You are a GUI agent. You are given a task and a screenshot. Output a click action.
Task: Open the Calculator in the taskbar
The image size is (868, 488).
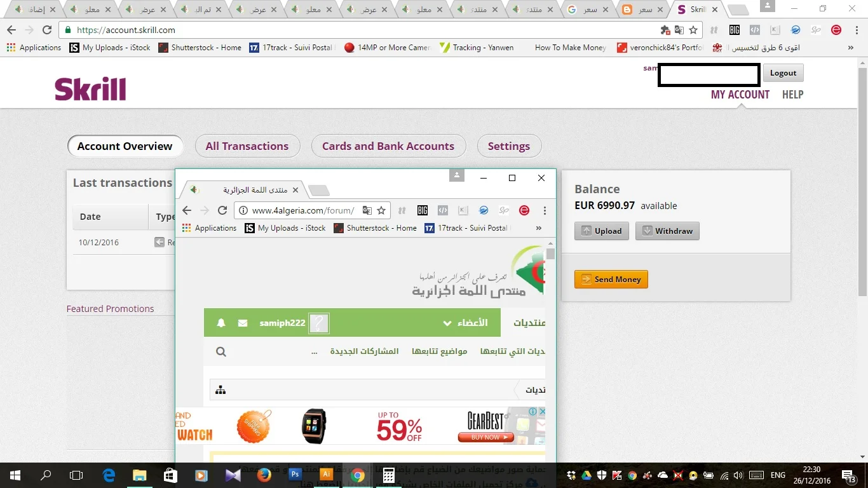[388, 475]
